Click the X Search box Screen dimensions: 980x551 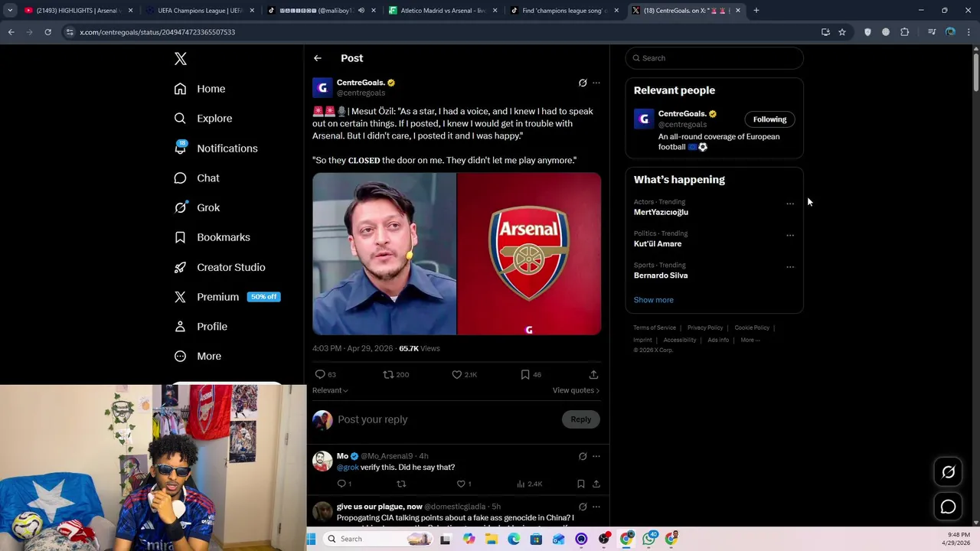pos(714,58)
